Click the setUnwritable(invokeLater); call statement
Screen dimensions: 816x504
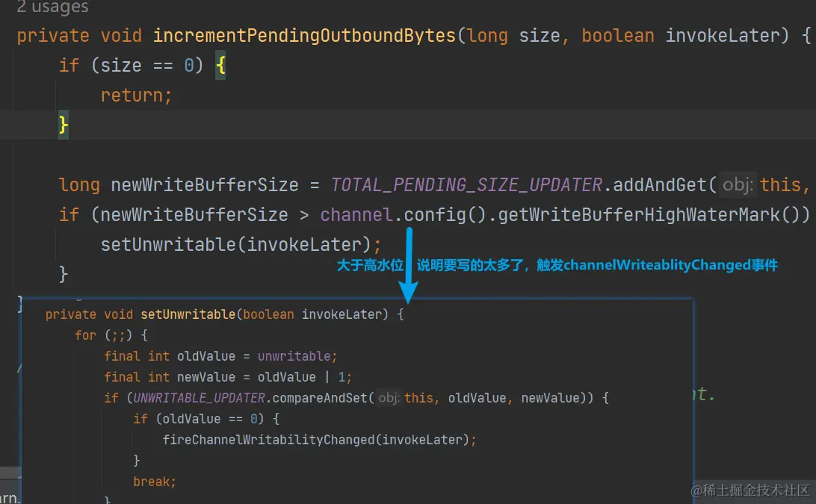pos(241,244)
